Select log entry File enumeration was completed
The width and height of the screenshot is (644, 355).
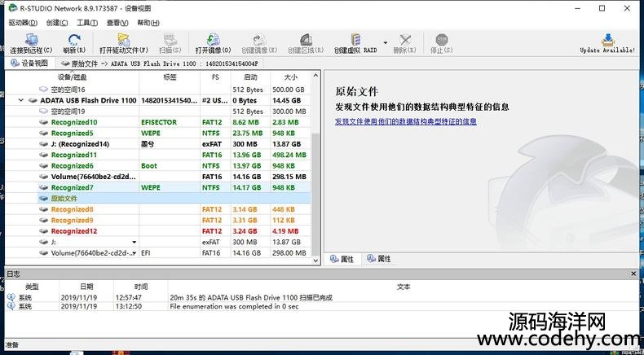point(322,307)
